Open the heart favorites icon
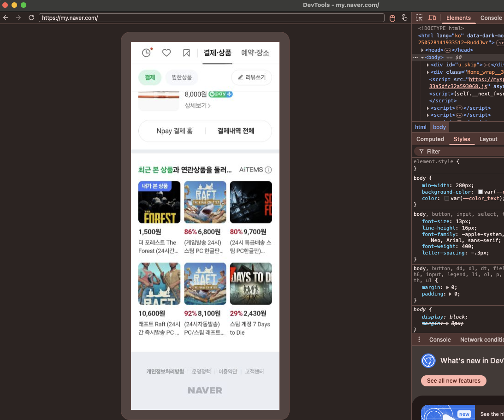Screen dimensions: 504x420 point(166,53)
